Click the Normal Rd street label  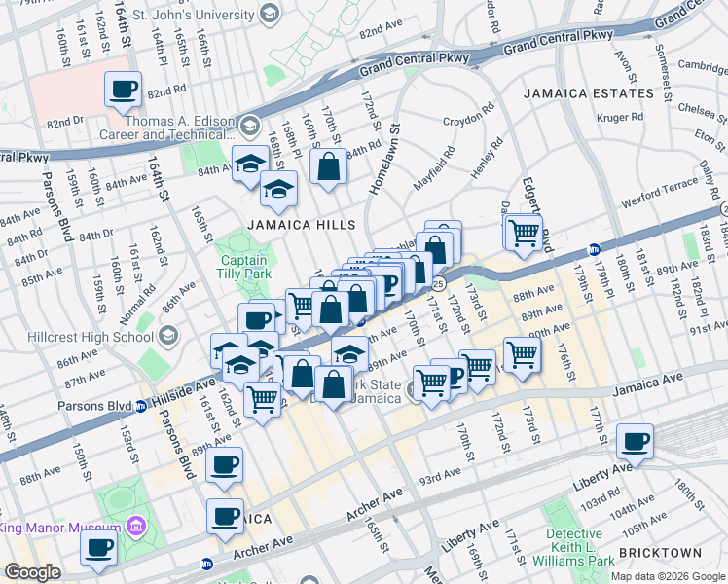(137, 305)
